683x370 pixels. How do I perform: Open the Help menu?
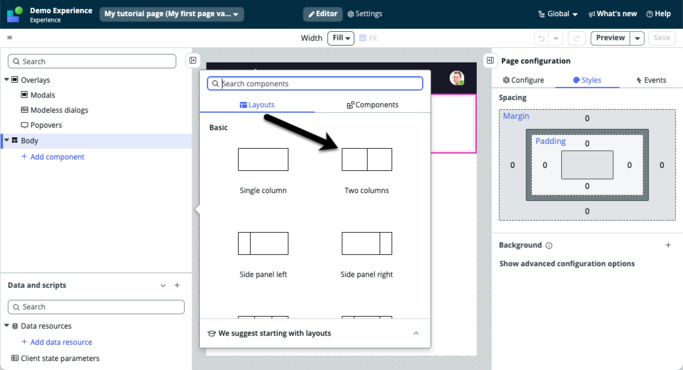click(x=658, y=14)
